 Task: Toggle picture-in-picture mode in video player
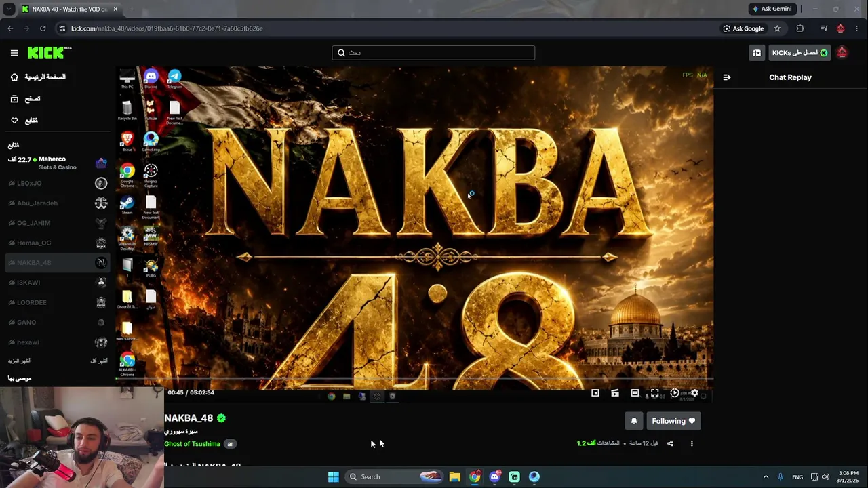[x=595, y=393]
